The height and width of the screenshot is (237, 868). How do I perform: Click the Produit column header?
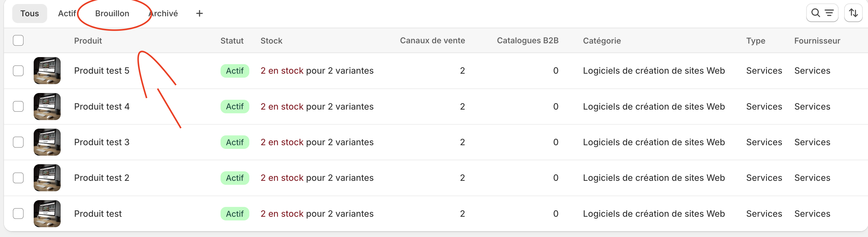[x=88, y=41]
